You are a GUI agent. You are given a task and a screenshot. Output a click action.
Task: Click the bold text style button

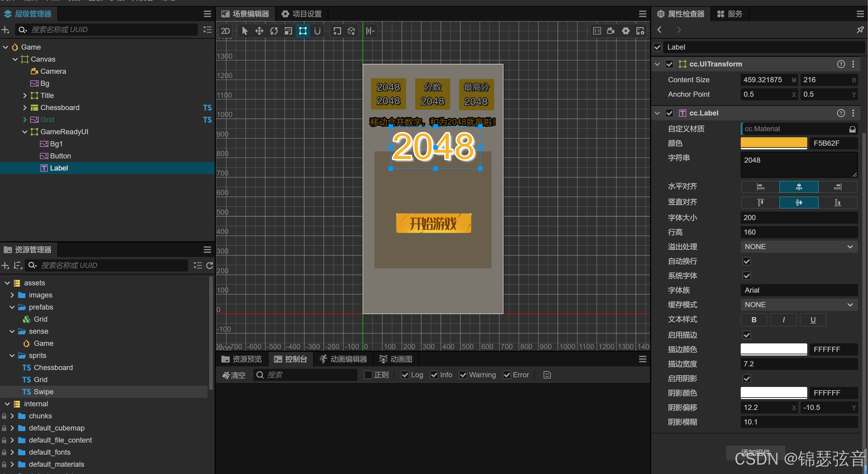pyautogui.click(x=753, y=320)
